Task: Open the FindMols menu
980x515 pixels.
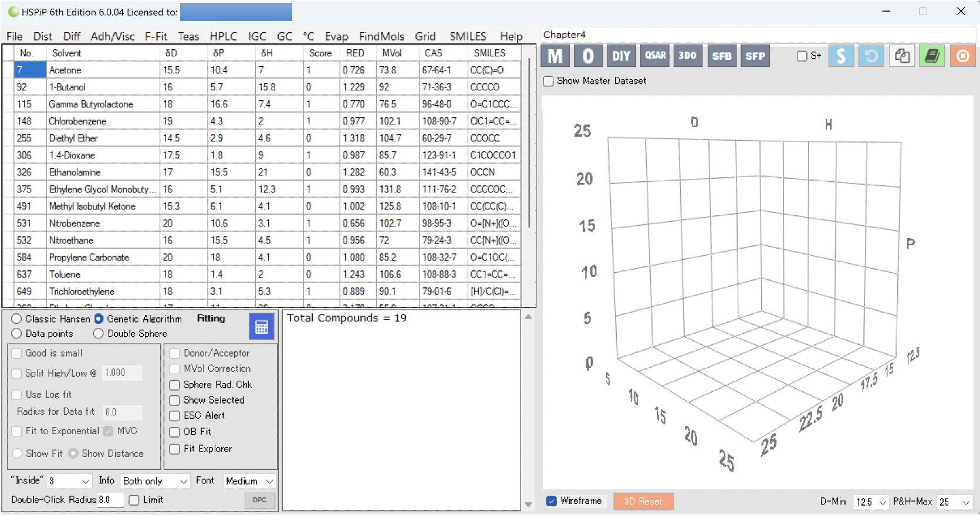Action: tap(381, 36)
